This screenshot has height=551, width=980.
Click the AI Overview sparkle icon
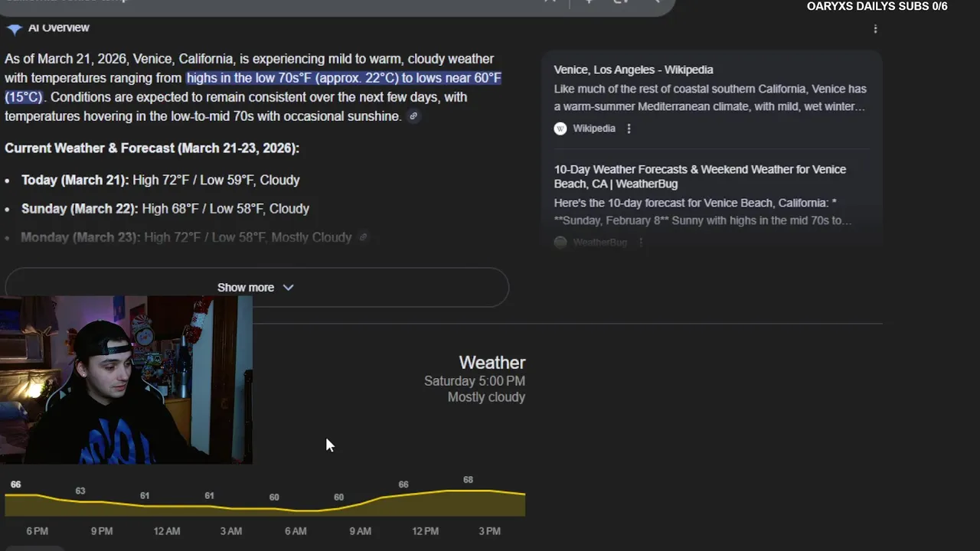(14, 29)
